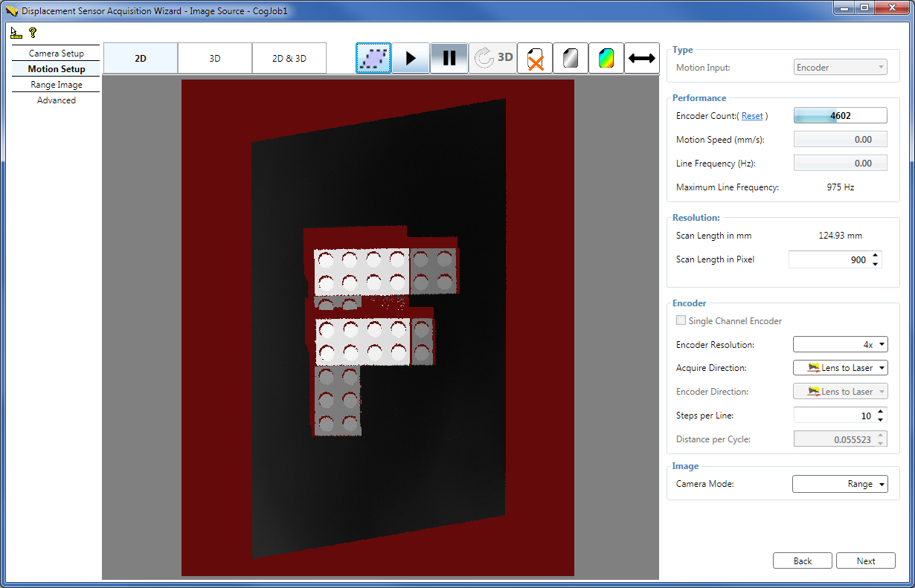The image size is (915, 588).
Task: Pause the image acquisition
Action: pyautogui.click(x=449, y=57)
